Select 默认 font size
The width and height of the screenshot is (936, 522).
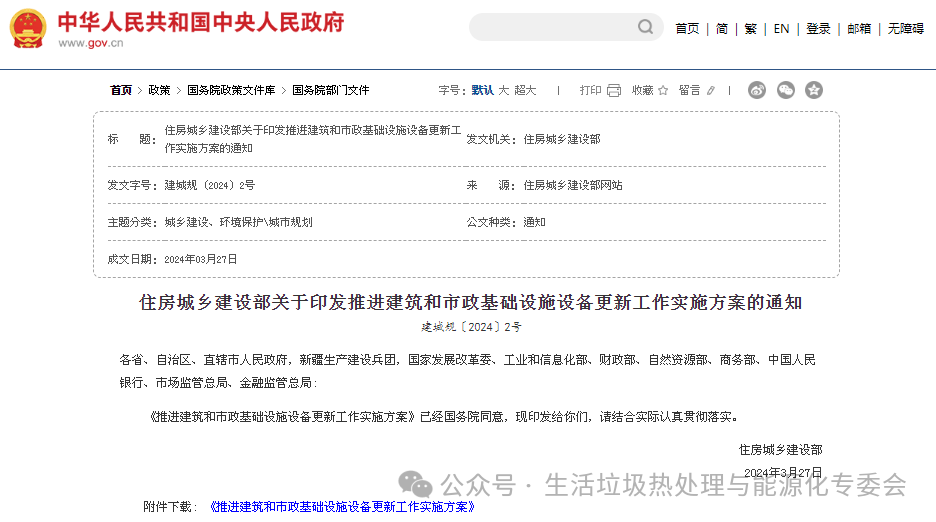pyautogui.click(x=482, y=90)
